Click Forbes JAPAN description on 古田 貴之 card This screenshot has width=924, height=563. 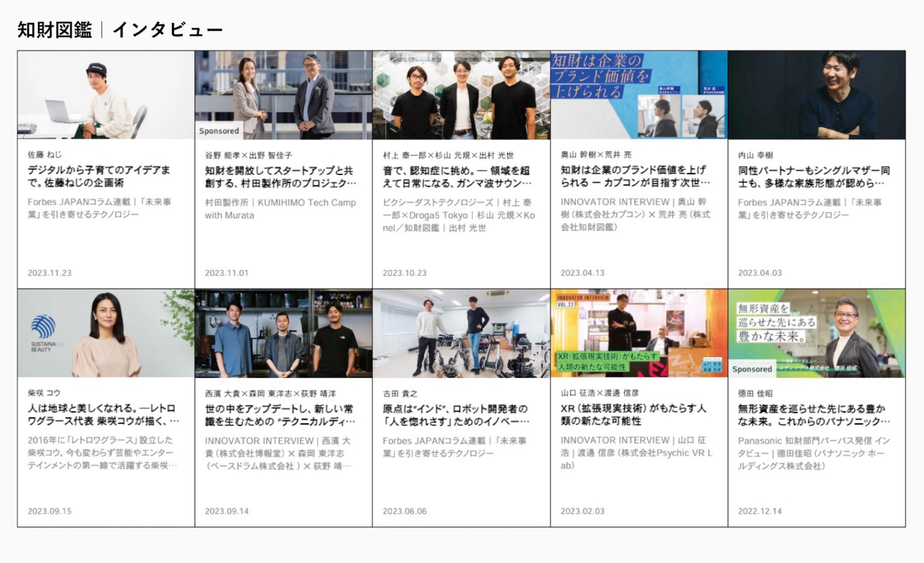[x=455, y=447]
